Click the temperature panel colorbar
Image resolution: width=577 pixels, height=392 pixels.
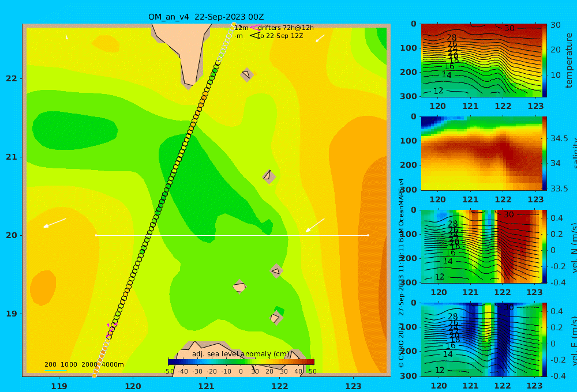click(x=545, y=61)
